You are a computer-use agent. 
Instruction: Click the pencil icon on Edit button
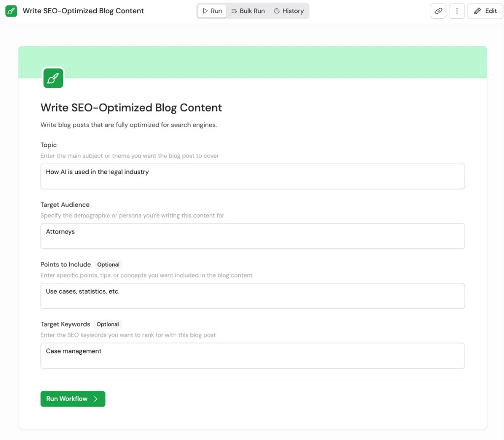coord(478,10)
